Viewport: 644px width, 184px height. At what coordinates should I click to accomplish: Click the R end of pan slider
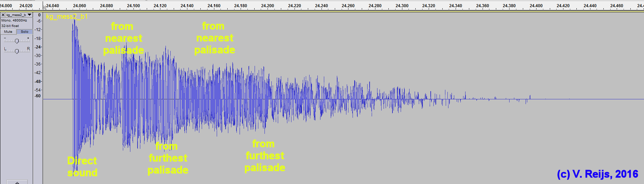click(28, 49)
